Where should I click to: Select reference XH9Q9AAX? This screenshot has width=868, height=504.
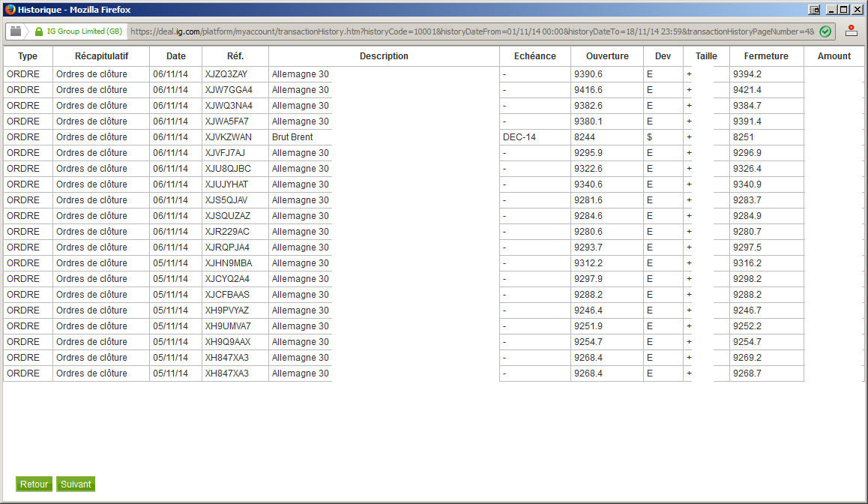tap(228, 342)
